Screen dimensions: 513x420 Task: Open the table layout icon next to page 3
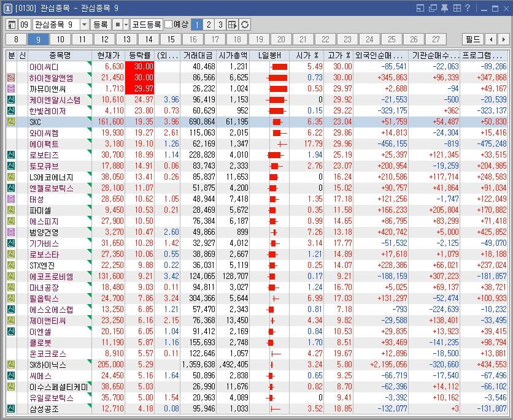tap(233, 25)
